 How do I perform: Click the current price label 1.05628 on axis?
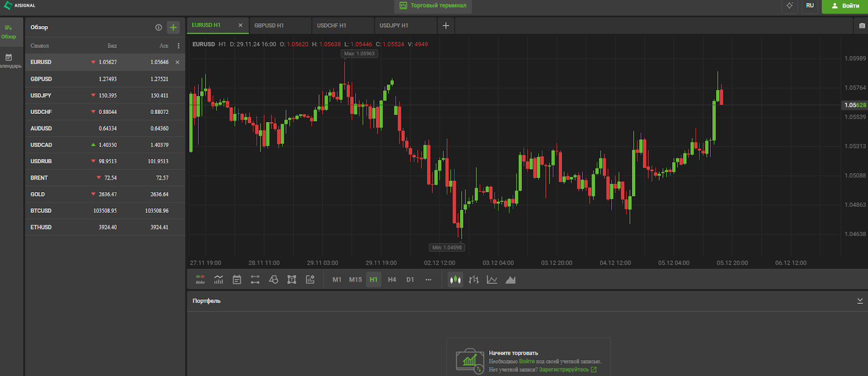coord(855,105)
